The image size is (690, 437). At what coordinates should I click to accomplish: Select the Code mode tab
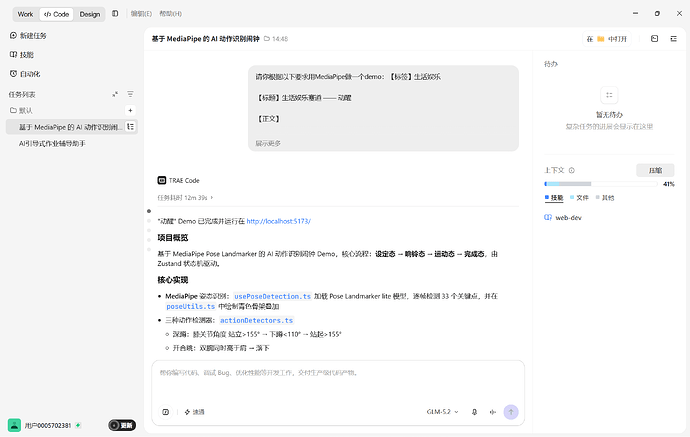56,14
